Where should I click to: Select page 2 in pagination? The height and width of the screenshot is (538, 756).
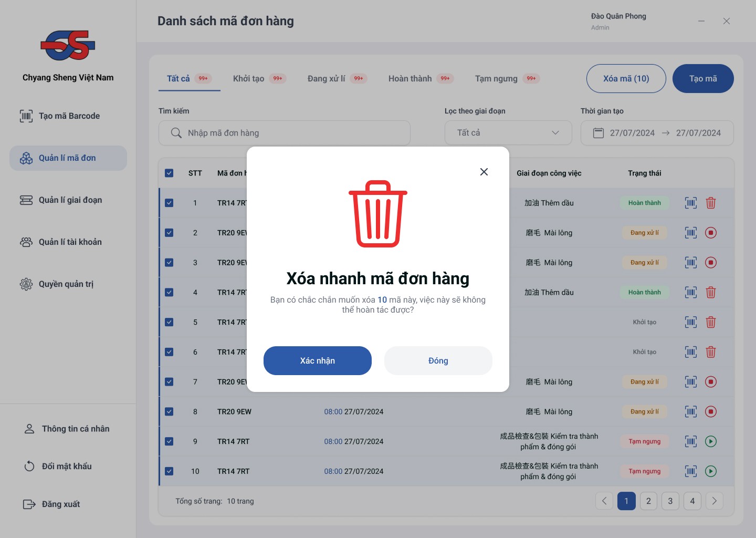point(648,501)
